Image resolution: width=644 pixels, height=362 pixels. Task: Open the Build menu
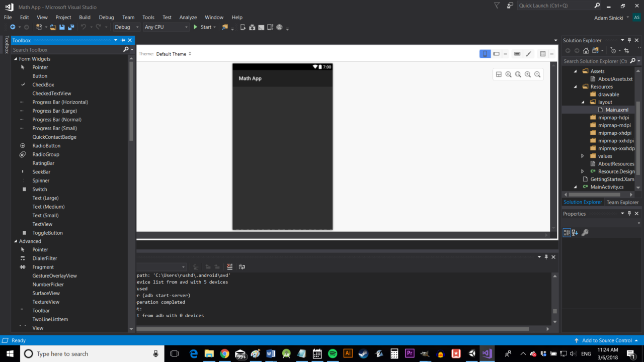pos(85,17)
